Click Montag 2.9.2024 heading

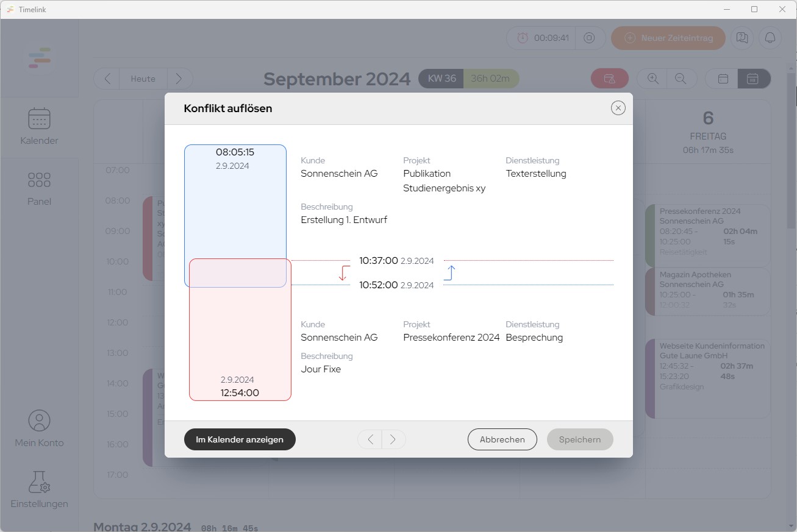142,527
